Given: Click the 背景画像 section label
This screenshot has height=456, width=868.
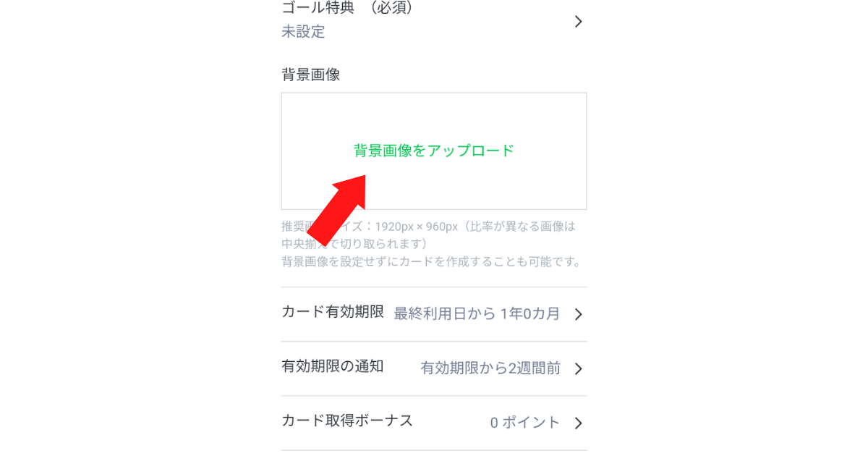Looking at the screenshot, I should click(311, 75).
